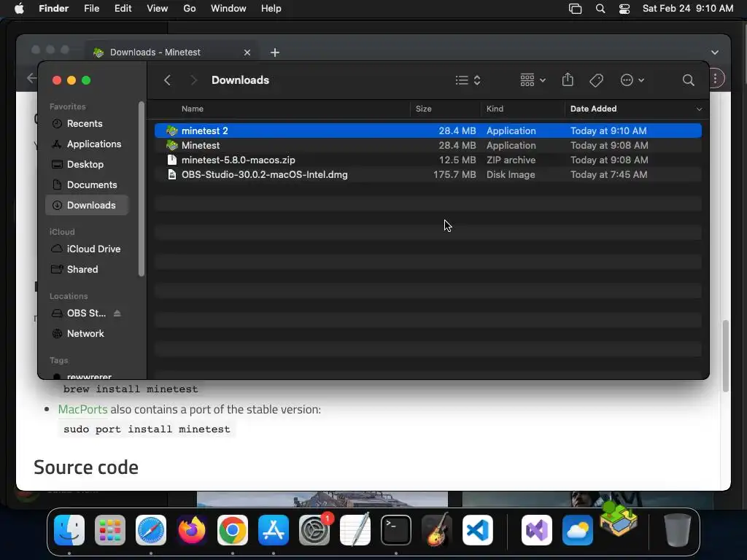Click the Finder sidebar scrollbar
Image resolution: width=747 pixels, height=560 pixels.
141,189
